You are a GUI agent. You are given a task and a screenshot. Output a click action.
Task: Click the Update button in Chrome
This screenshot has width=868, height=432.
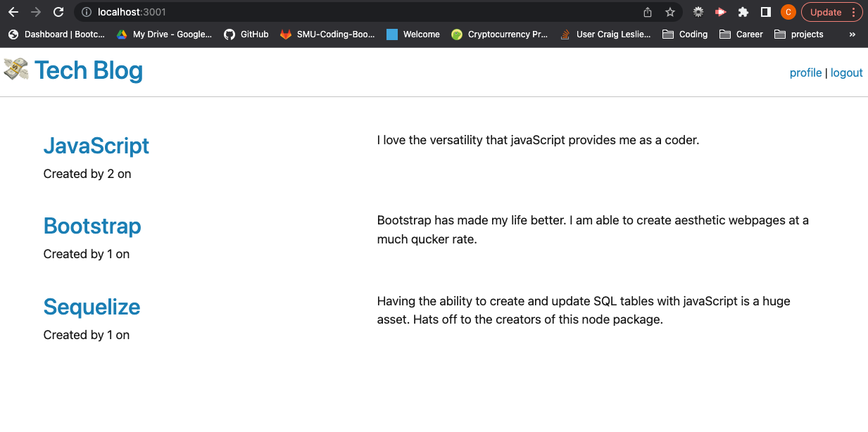point(825,12)
